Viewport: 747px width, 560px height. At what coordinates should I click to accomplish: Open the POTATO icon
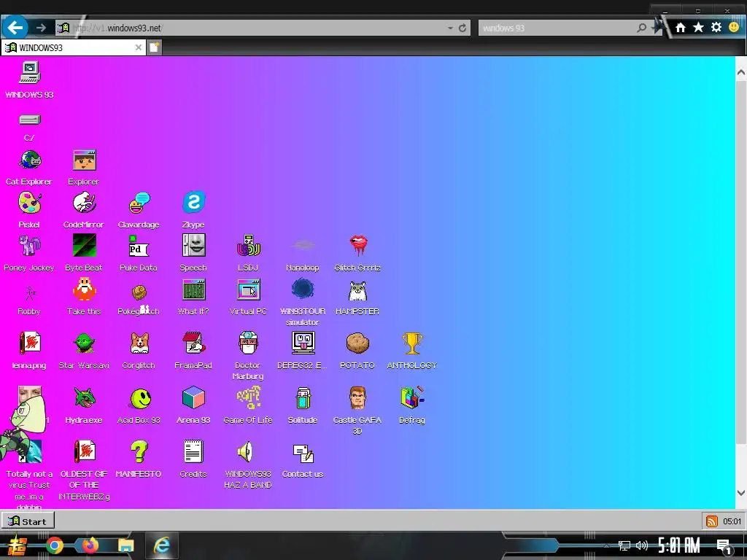pos(357,343)
